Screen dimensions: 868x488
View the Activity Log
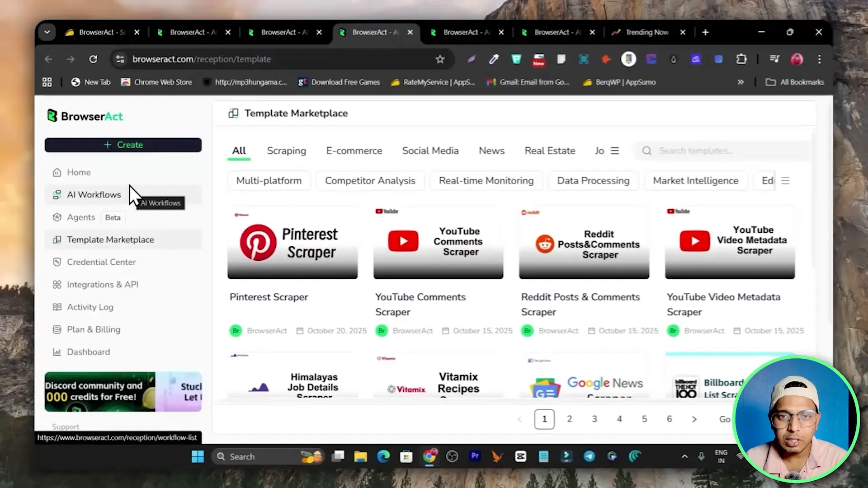click(90, 307)
